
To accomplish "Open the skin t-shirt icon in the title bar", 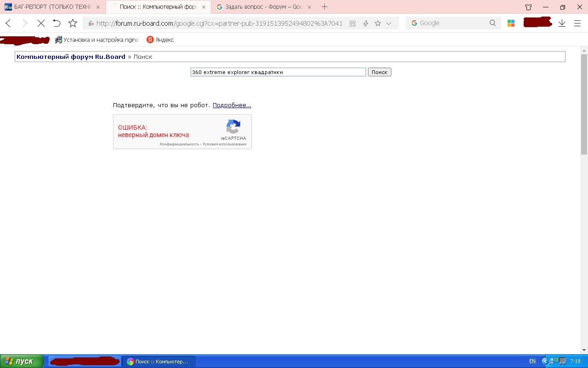I will 528,7.
